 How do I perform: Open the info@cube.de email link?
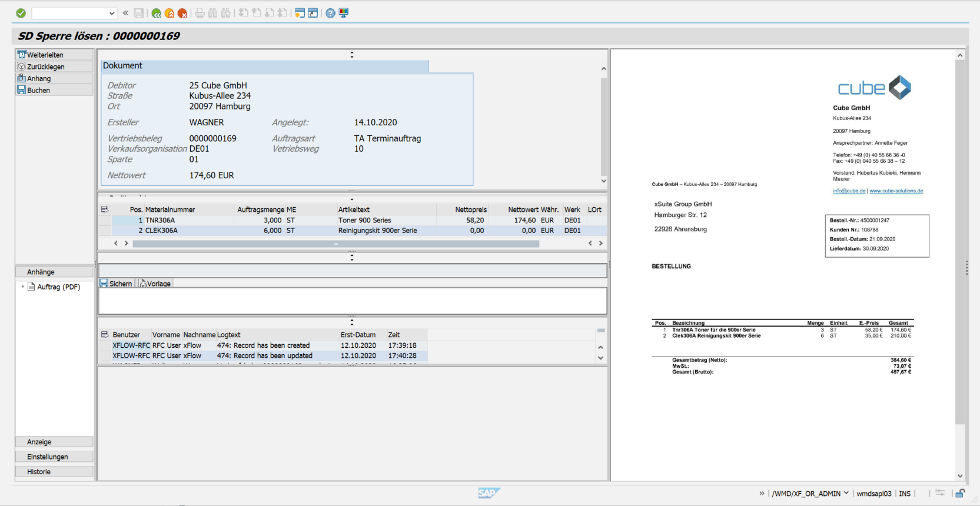[849, 191]
